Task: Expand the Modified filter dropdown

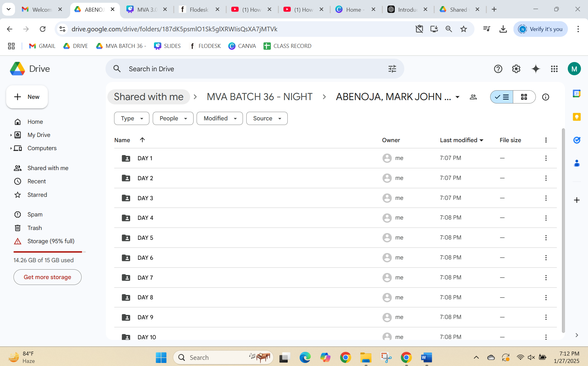Action: click(220, 119)
